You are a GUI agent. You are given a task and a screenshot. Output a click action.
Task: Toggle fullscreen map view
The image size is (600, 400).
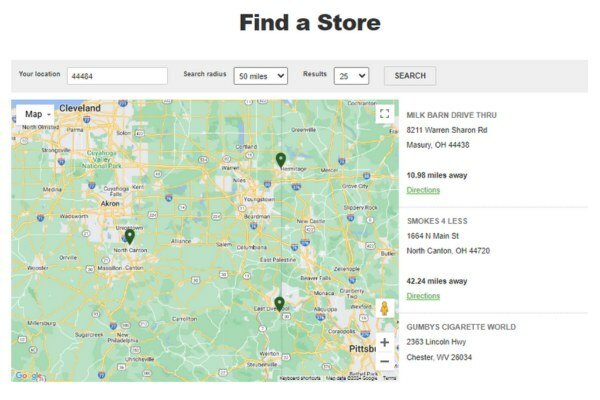tap(385, 114)
